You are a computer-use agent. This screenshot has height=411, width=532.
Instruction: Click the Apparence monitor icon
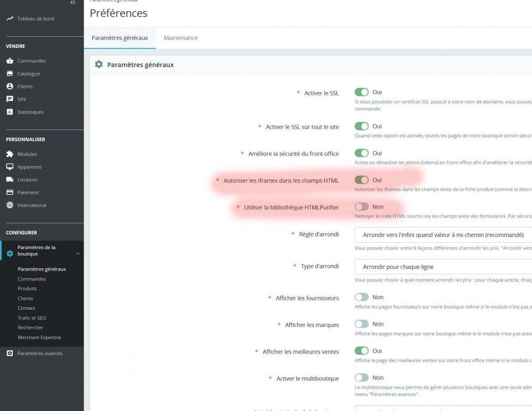10,167
